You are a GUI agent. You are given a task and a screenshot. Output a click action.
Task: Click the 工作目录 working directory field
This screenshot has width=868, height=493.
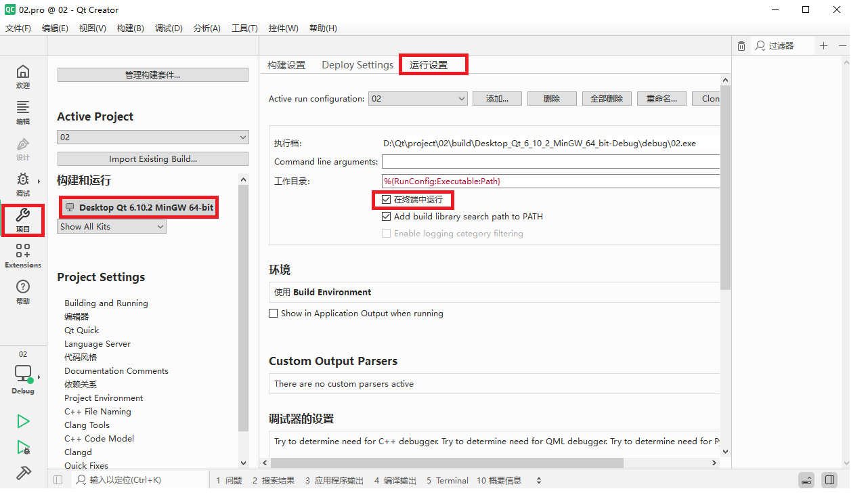pos(550,181)
